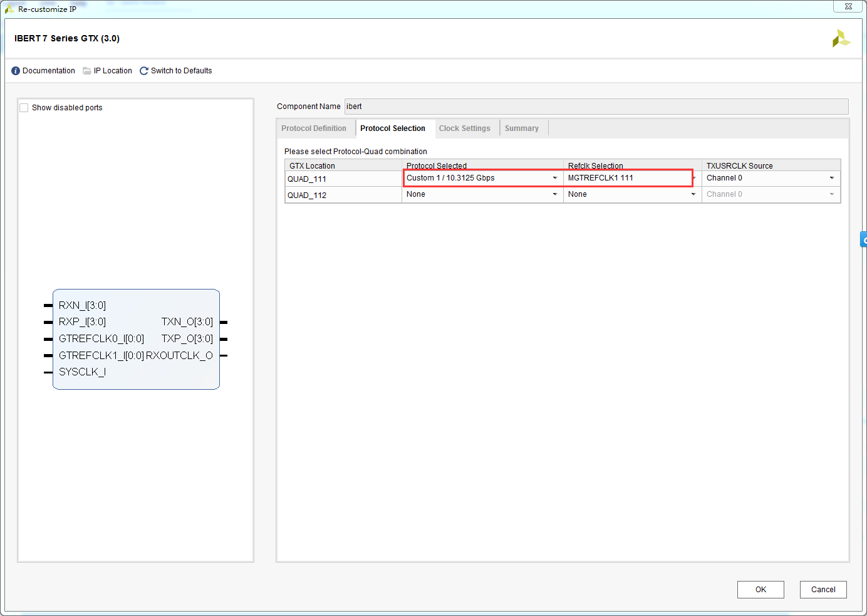Click the IP Location link
The width and height of the screenshot is (867, 616).
(113, 71)
